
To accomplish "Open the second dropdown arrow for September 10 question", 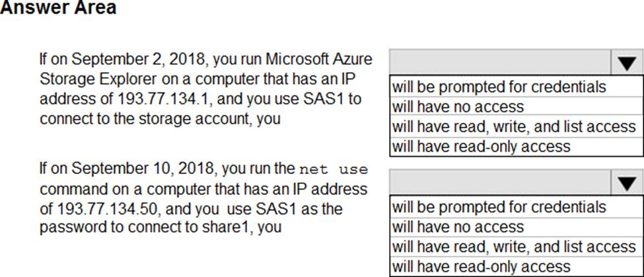I will point(627,182).
